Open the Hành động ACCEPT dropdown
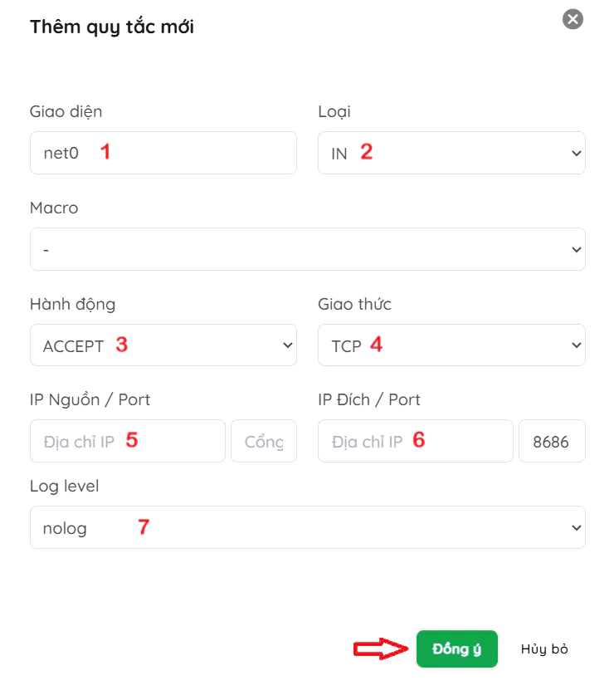The width and height of the screenshot is (614, 700). pyautogui.click(x=163, y=345)
